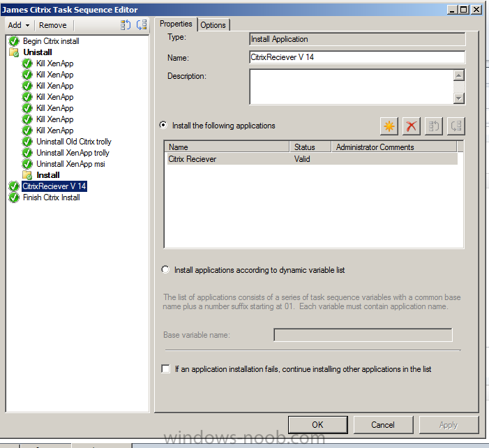Click the Description scrollbar up arrow
The height and width of the screenshot is (448, 489).
tap(459, 75)
